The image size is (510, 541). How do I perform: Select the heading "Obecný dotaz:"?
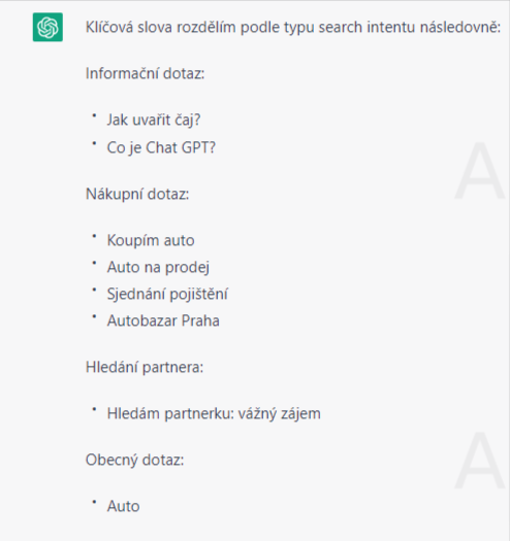135,460
